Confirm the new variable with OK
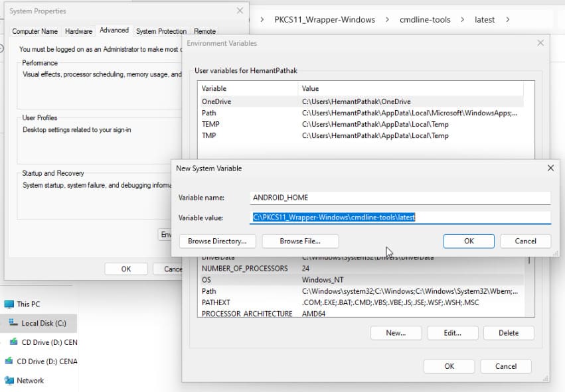 point(469,241)
